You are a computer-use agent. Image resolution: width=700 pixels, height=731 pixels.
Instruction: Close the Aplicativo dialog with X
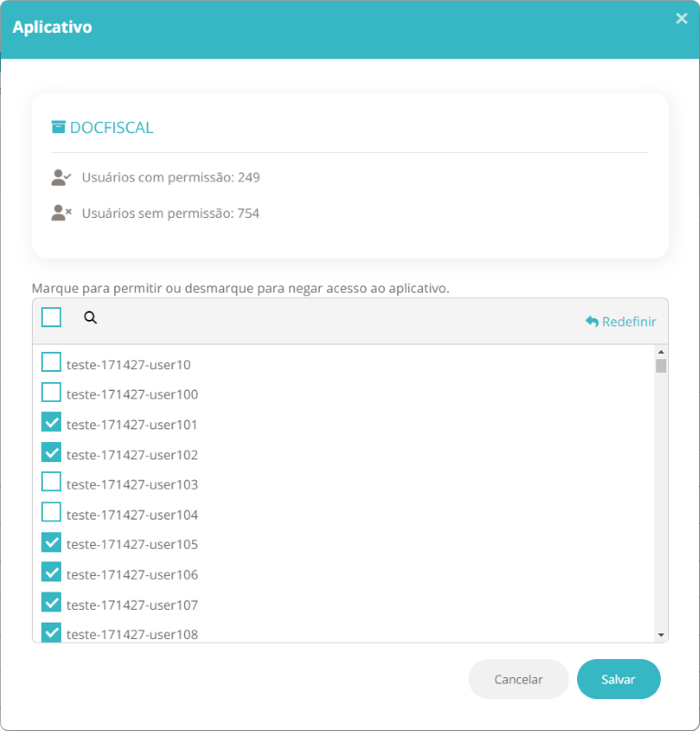pyautogui.click(x=682, y=18)
